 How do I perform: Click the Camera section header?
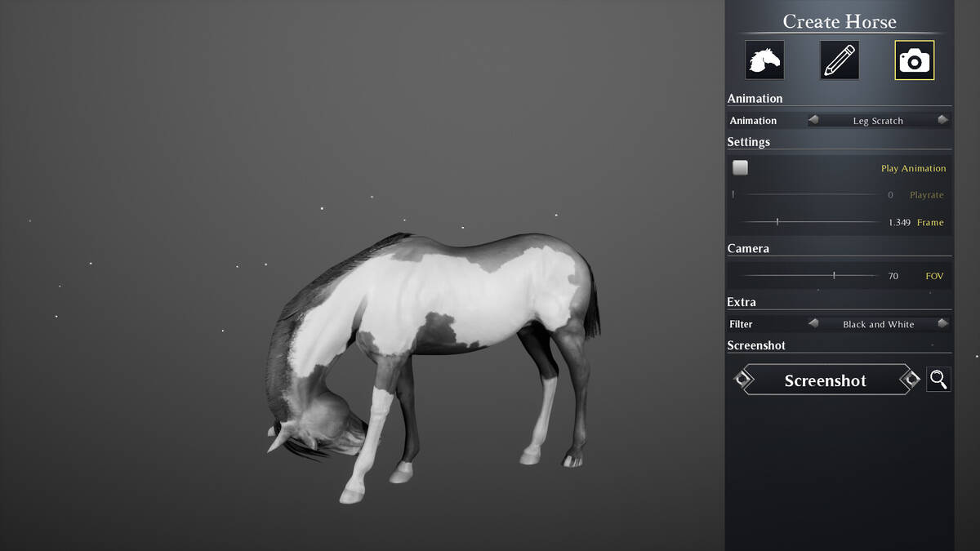tap(748, 248)
